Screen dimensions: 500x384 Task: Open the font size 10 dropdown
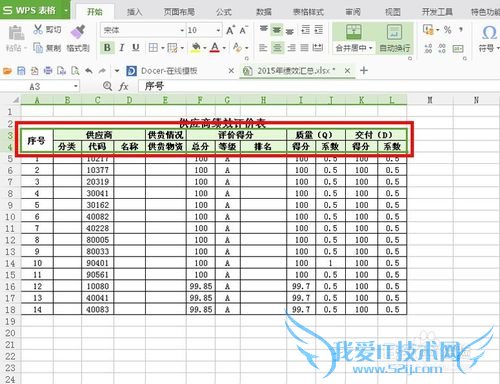point(218,30)
